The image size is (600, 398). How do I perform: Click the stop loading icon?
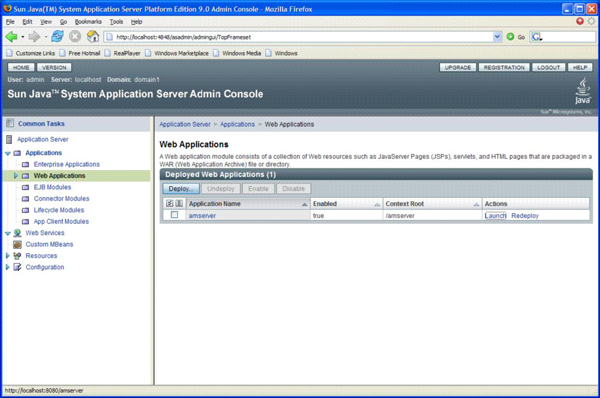coord(75,37)
